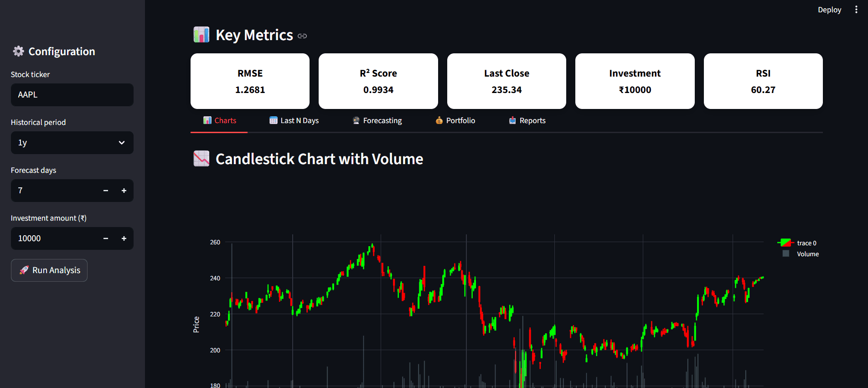Click the clipboard icon on Reports tab
This screenshot has width=868, height=388.
point(512,120)
